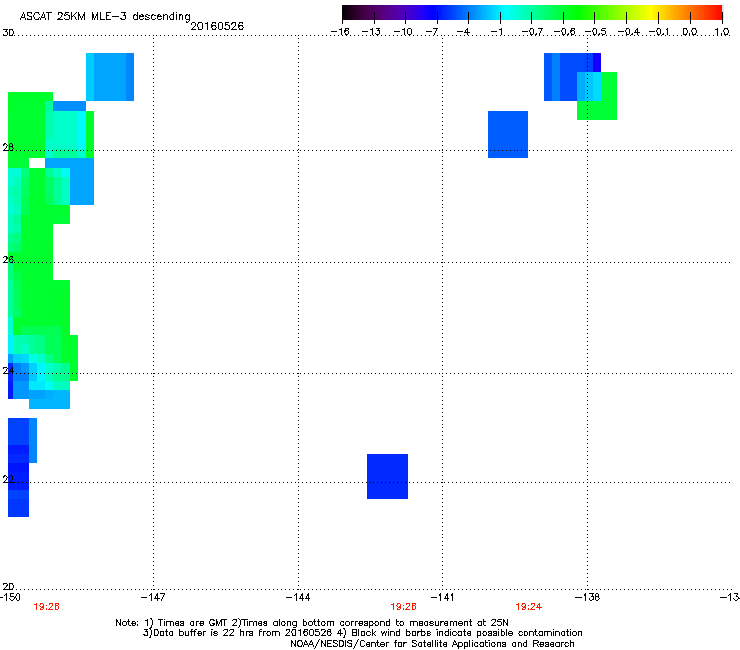Screen dimensions: 740x650
Task: Click the light blue block near -148
Action: pos(110,77)
